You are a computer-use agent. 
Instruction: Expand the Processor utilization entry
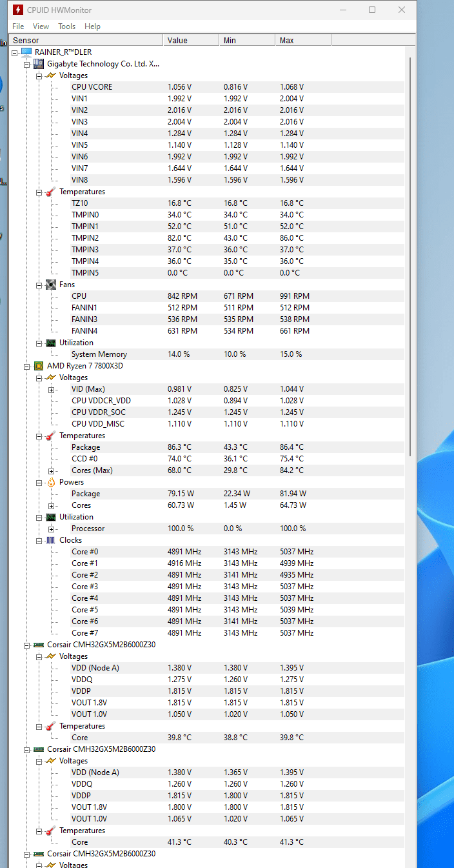point(52,529)
